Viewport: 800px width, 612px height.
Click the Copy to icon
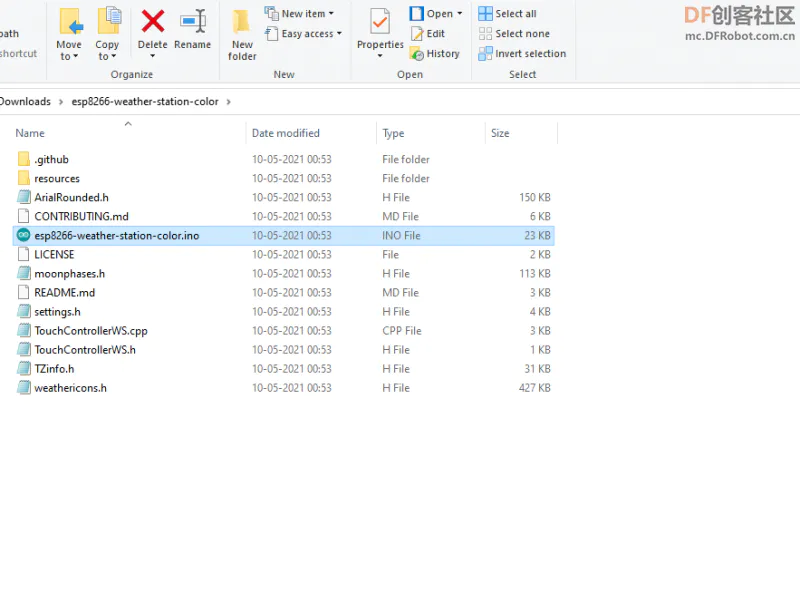point(108,21)
